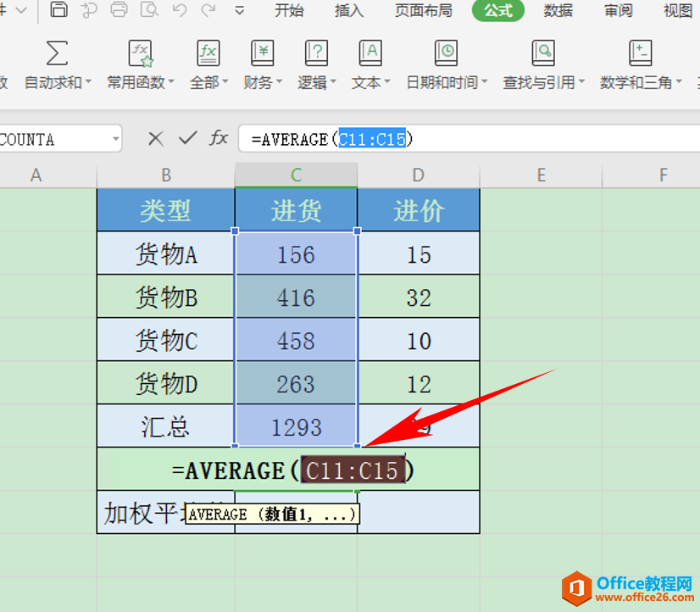Click the 货物A cell
Viewport: 700px width, 612px height.
click(x=166, y=253)
